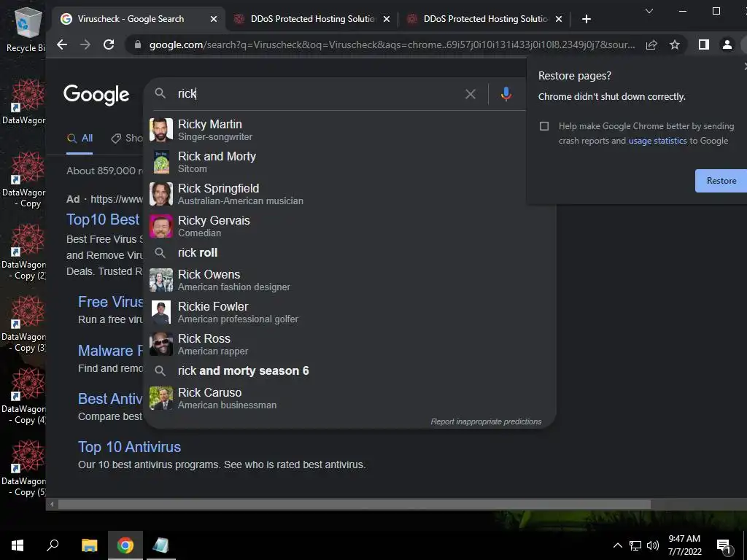Click the Google logo
Screen dimensions: 747x560
tap(96, 95)
